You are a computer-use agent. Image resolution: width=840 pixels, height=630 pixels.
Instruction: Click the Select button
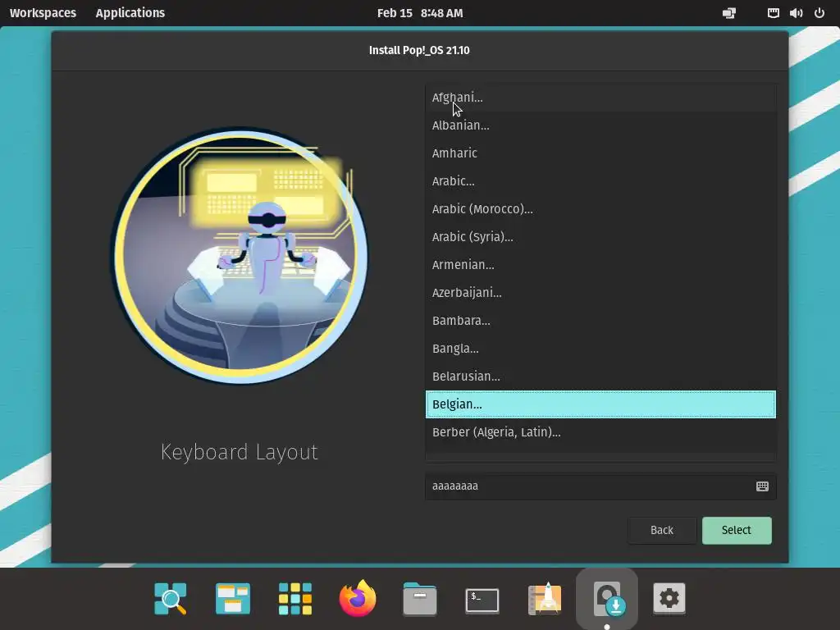coord(737,531)
